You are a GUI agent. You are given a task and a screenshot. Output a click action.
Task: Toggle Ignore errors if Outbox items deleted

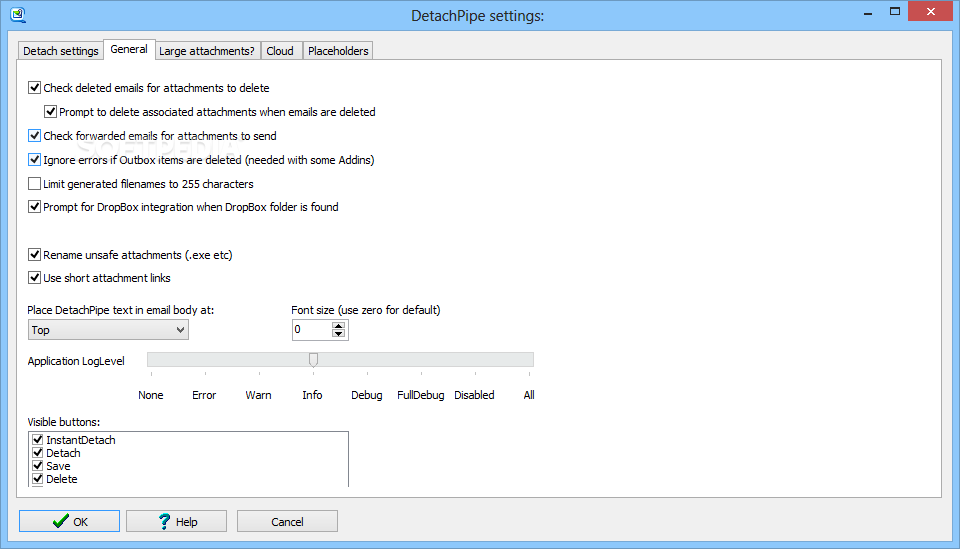coord(34,160)
